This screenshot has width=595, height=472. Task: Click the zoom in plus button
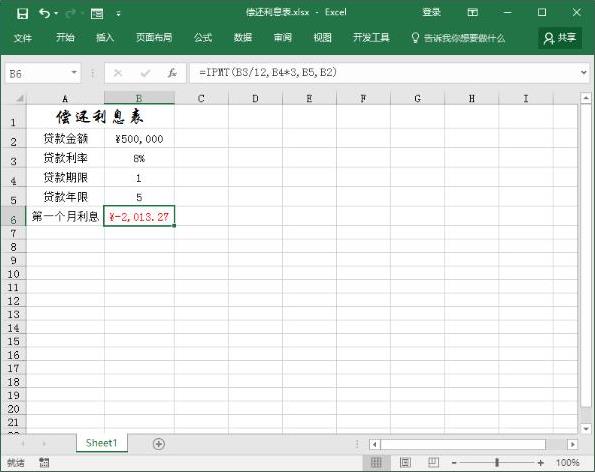[540, 463]
